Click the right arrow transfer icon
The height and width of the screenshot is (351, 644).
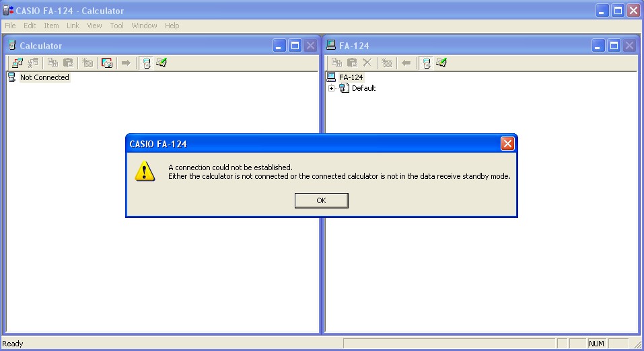point(126,63)
